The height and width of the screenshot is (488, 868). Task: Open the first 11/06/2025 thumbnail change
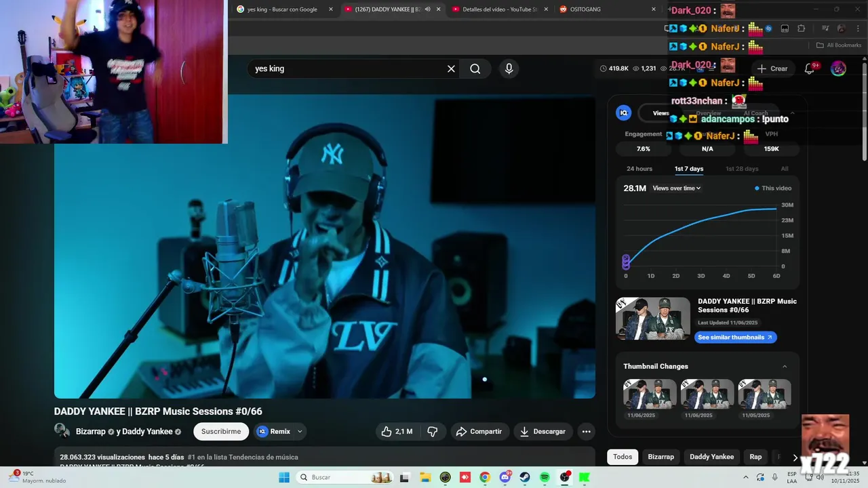click(650, 393)
